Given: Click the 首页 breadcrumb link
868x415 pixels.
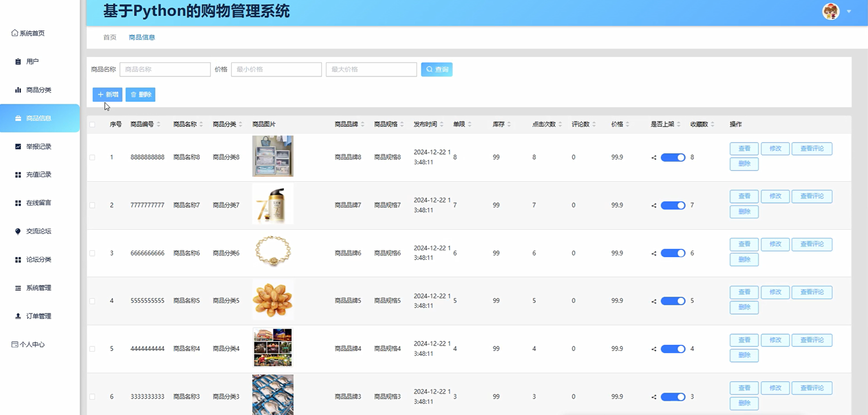Looking at the screenshot, I should (x=109, y=37).
